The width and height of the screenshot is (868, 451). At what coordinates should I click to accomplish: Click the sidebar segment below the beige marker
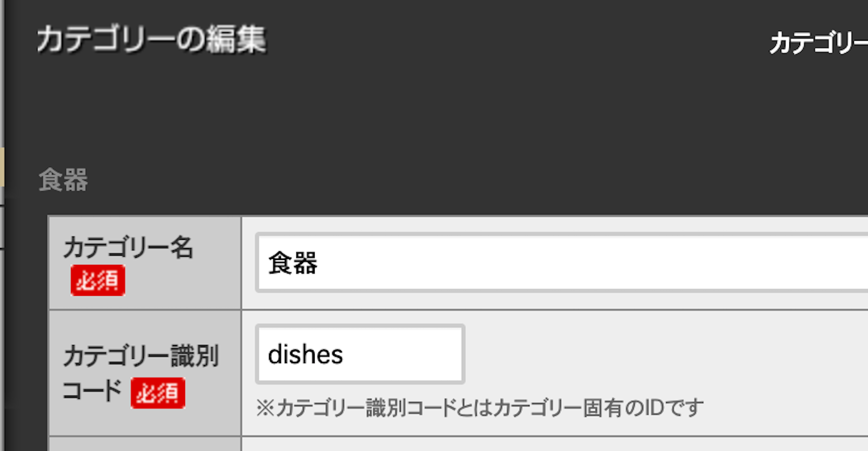(2, 226)
